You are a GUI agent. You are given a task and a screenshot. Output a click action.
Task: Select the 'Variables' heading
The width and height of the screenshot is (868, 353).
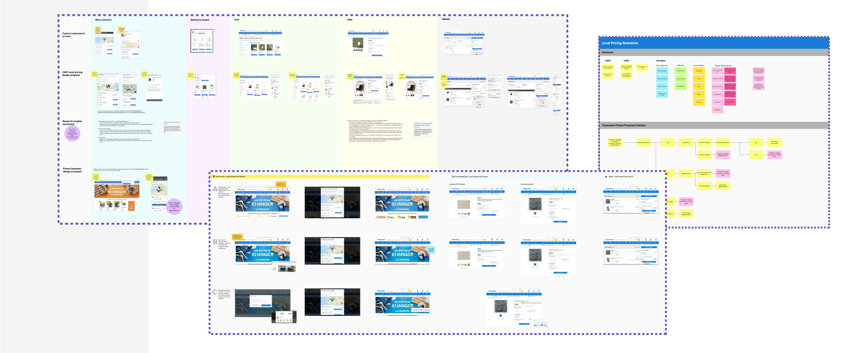coord(660,61)
